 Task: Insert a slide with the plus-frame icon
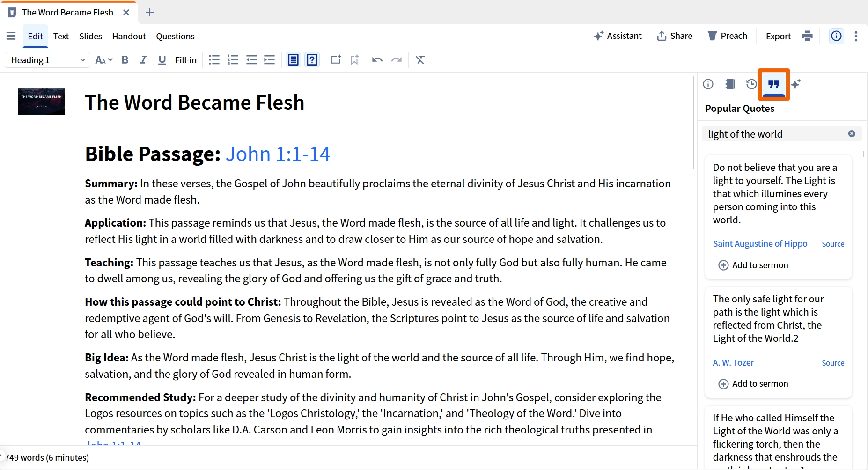point(336,59)
